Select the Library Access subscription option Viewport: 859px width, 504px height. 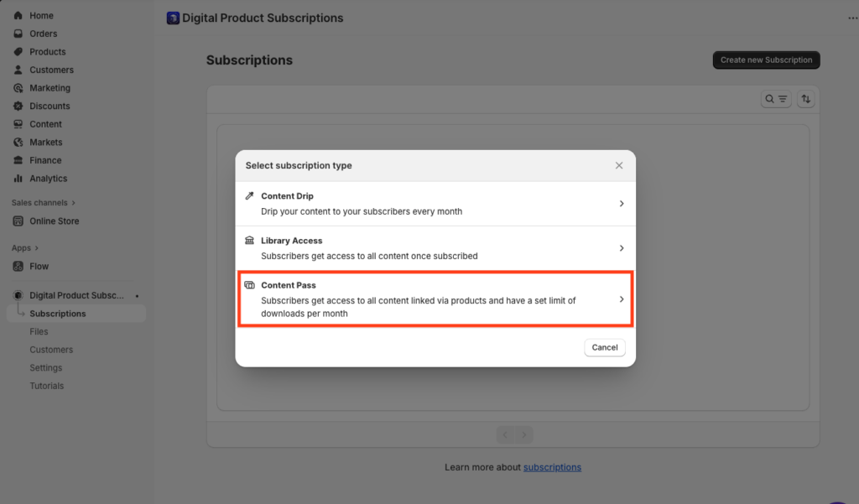coord(435,248)
